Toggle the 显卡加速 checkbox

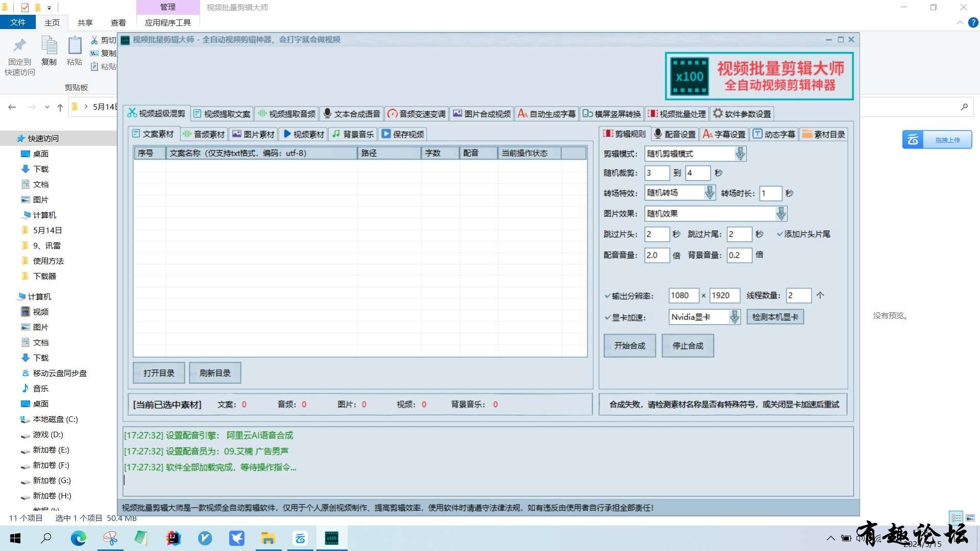point(625,317)
